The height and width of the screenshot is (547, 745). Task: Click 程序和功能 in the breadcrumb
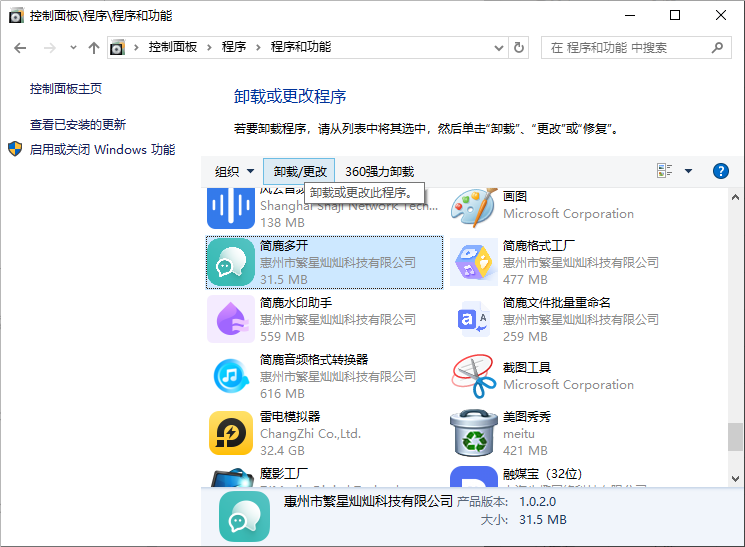(301, 47)
